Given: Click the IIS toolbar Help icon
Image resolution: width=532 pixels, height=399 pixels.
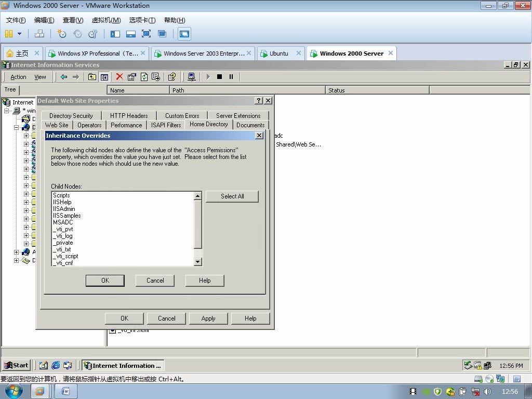Looking at the screenshot, I should 172,77.
